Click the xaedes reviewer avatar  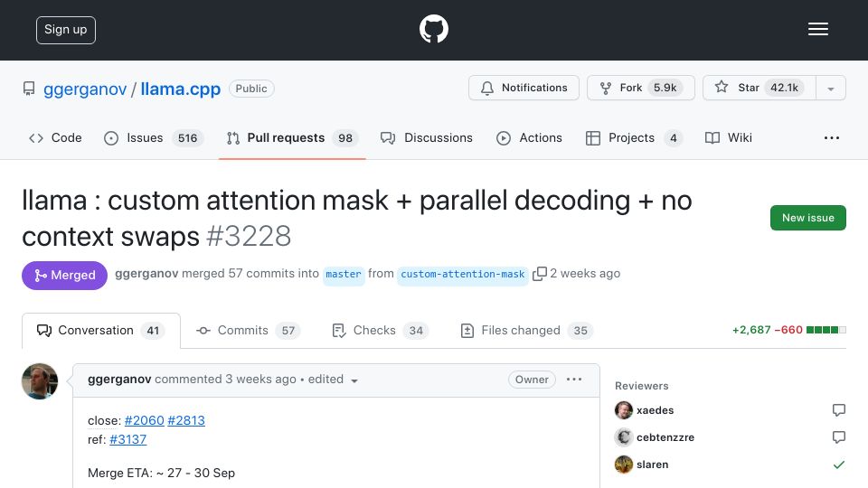[623, 410]
